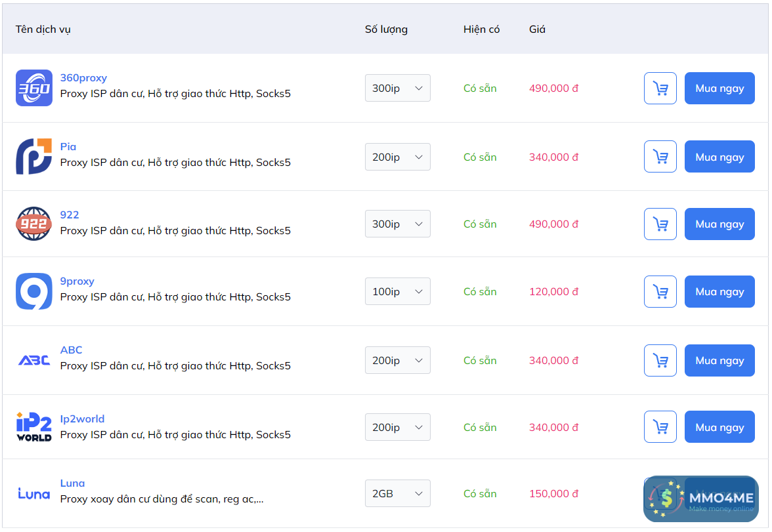Viewport: 772px width, 532px height.
Task: Click the ABC row cart icon
Action: click(x=660, y=360)
